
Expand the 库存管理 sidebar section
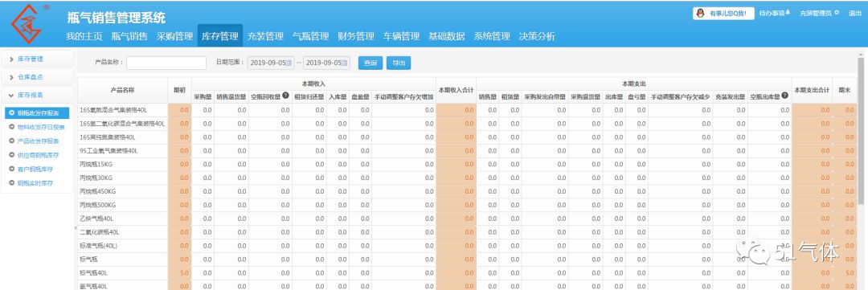point(37,59)
